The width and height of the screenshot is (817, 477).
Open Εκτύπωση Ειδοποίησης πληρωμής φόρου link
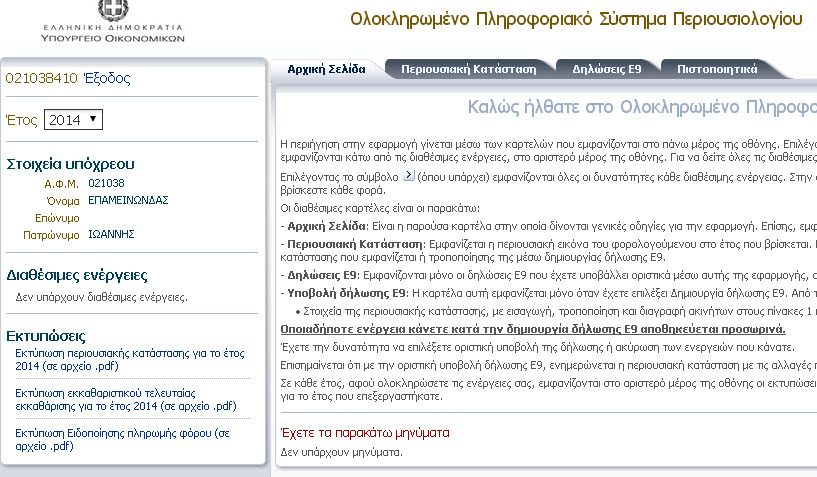click(x=122, y=439)
